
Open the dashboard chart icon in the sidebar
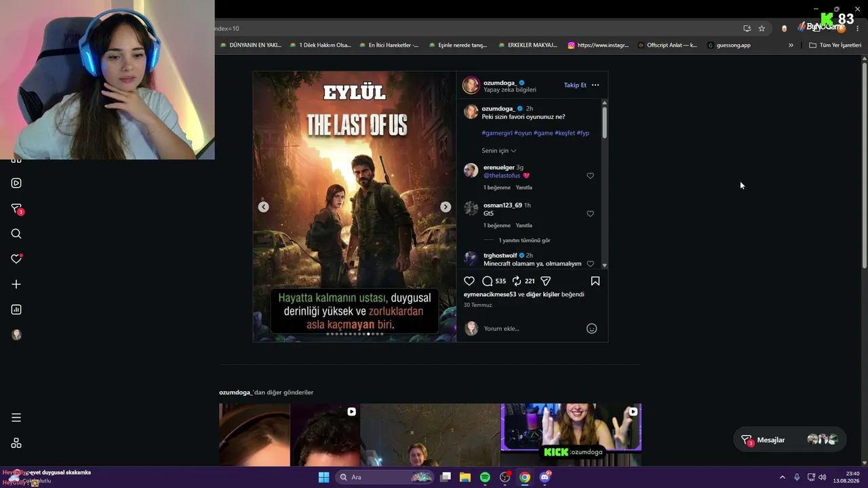[16, 310]
